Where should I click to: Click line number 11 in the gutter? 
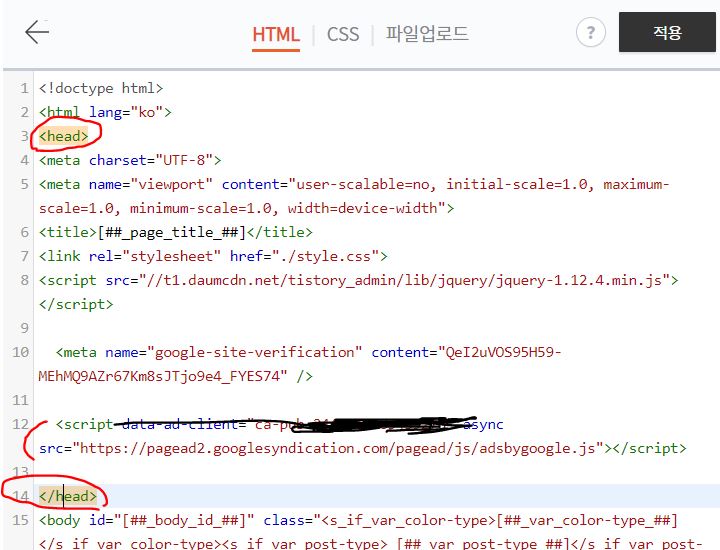(x=20, y=400)
